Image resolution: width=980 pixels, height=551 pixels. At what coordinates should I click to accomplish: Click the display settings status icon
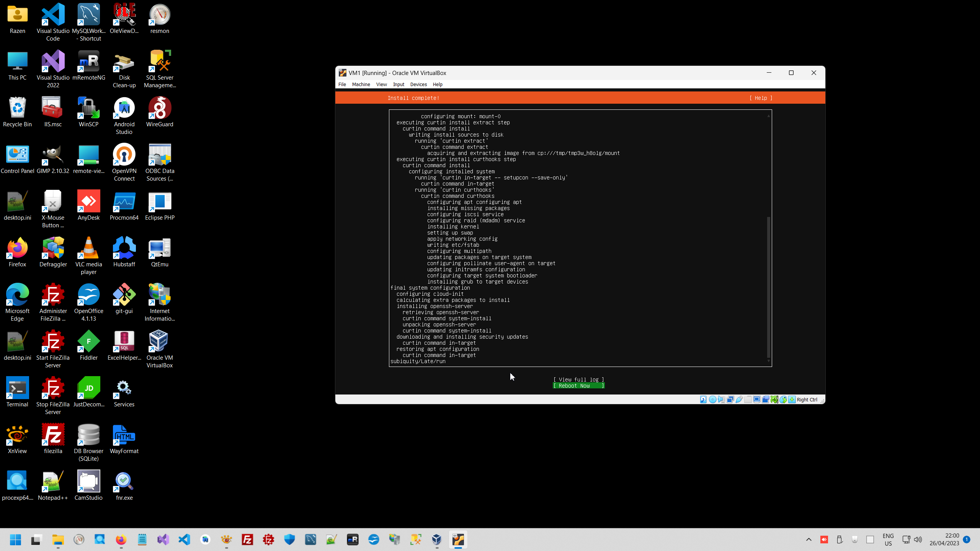coord(757,399)
